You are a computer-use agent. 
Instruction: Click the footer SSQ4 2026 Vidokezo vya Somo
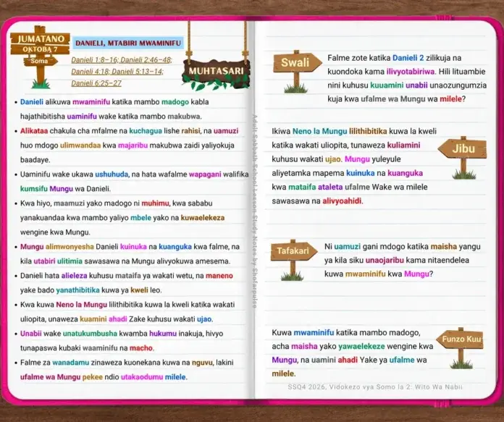click(x=375, y=387)
